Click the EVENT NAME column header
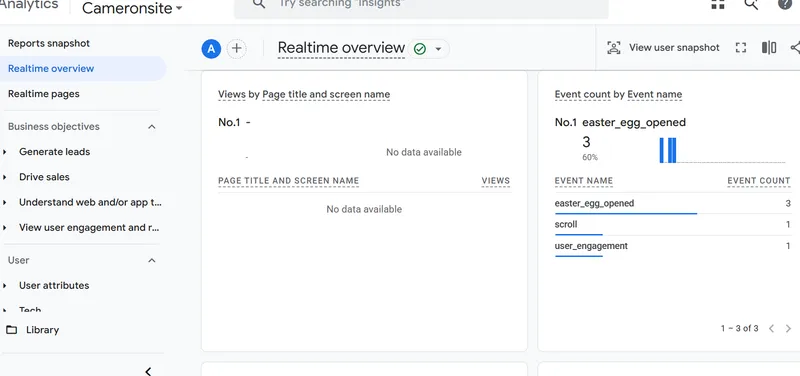 click(x=584, y=181)
